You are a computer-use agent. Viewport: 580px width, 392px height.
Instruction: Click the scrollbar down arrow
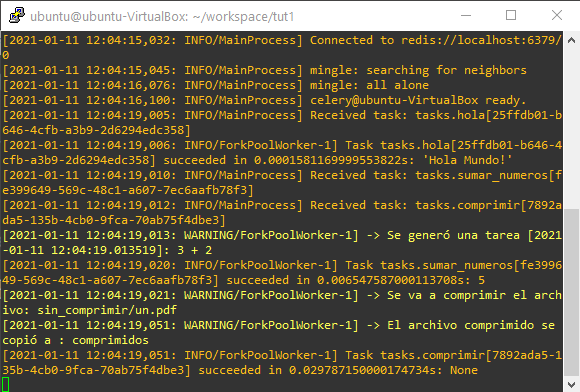coord(571,383)
